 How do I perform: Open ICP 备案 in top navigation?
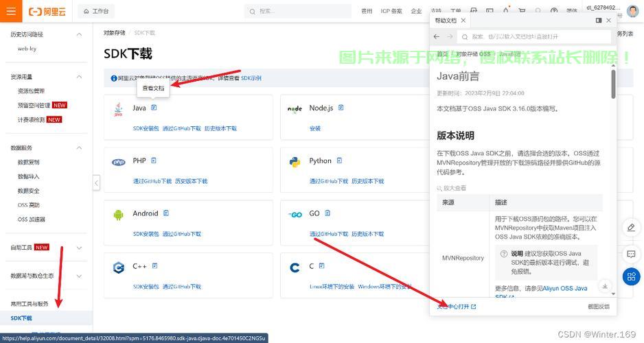click(x=391, y=11)
